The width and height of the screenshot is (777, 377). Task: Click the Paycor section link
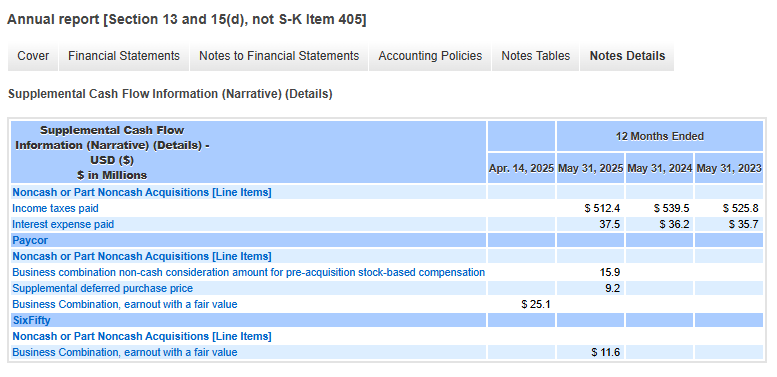coord(30,240)
